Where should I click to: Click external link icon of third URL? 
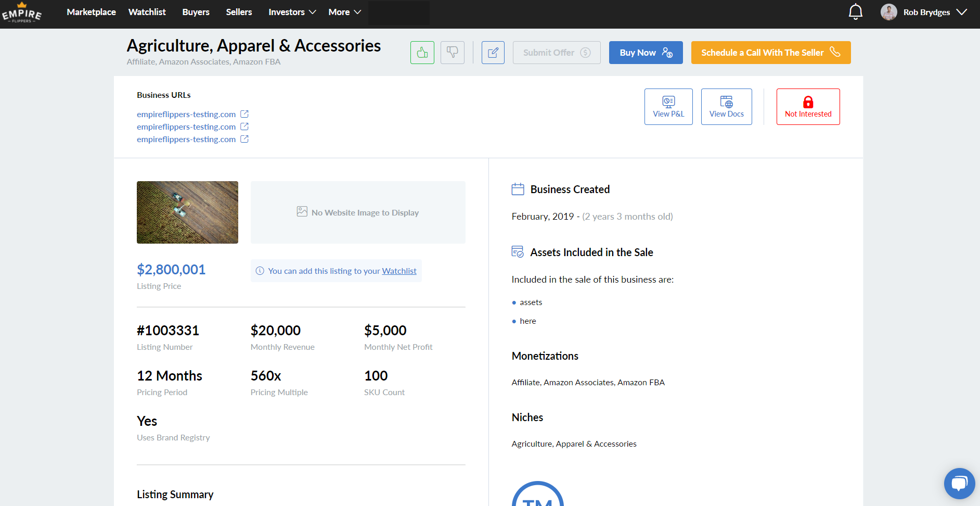(244, 139)
